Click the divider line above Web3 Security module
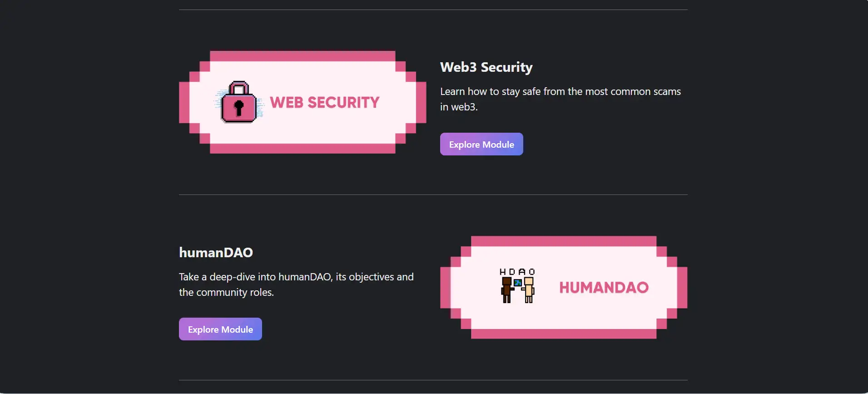 click(x=433, y=10)
